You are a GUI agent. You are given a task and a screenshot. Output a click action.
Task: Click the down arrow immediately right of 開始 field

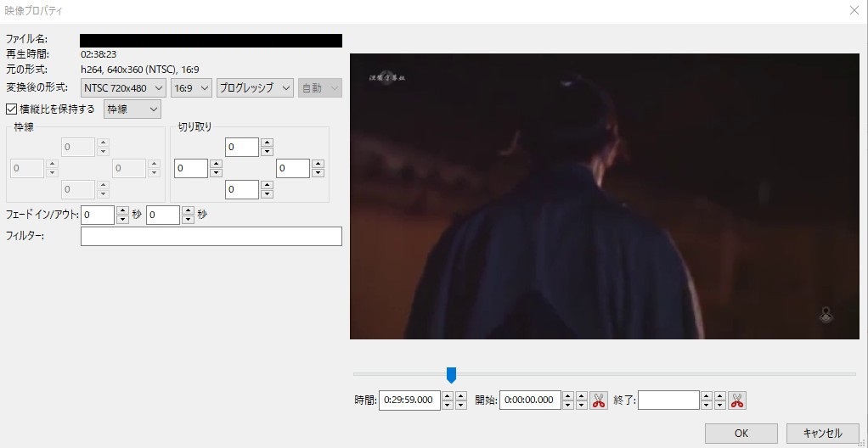(568, 405)
